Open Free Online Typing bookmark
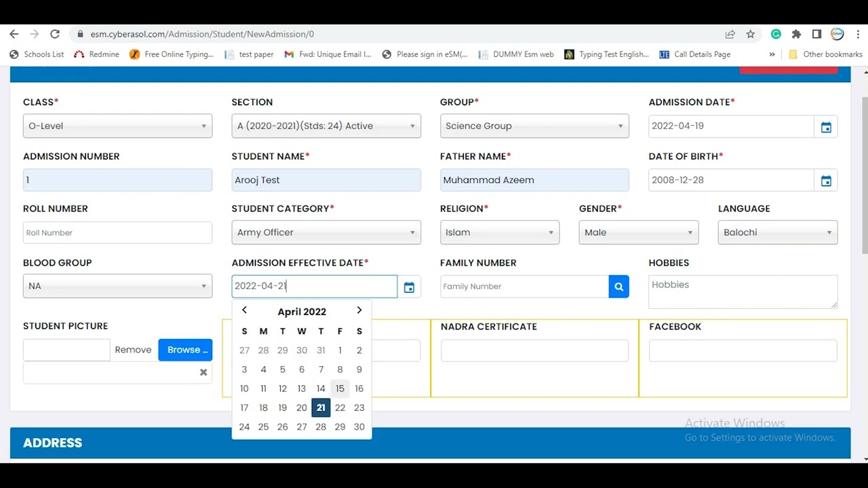 coord(172,54)
